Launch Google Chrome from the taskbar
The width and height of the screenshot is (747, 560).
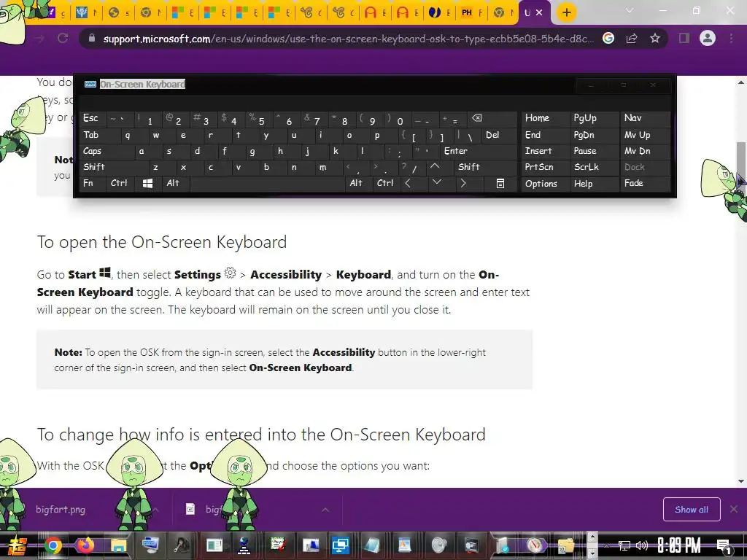(x=53, y=545)
